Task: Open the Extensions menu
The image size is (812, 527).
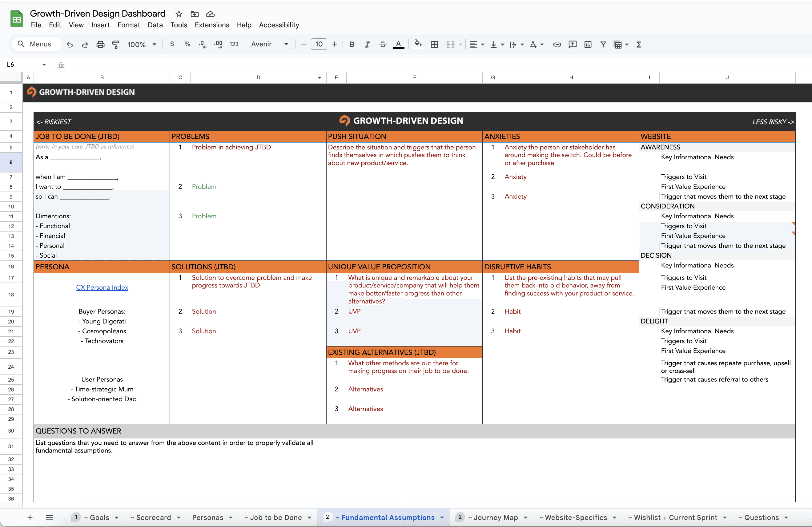Action: point(211,25)
